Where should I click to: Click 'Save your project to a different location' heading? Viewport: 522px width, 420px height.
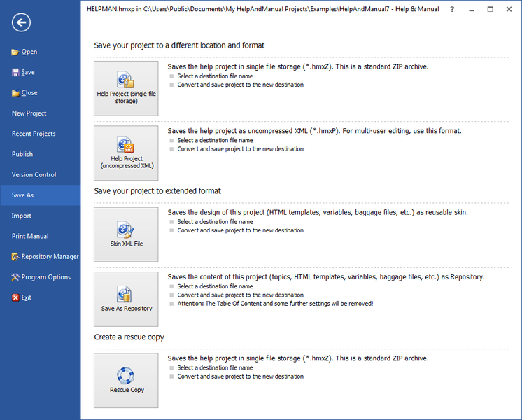click(179, 45)
